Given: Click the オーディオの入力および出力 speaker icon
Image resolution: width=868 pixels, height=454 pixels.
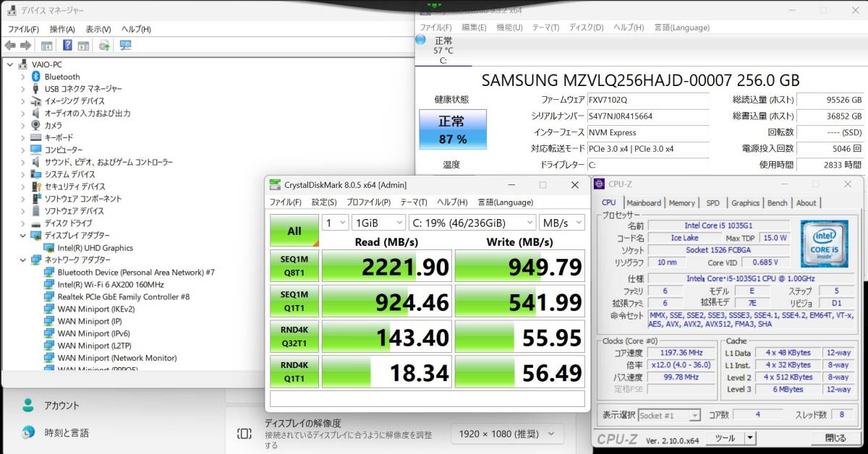Looking at the screenshot, I should pyautogui.click(x=35, y=113).
